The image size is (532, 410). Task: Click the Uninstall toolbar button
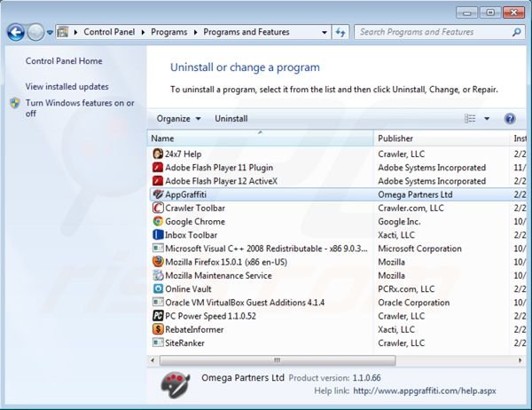tap(231, 119)
